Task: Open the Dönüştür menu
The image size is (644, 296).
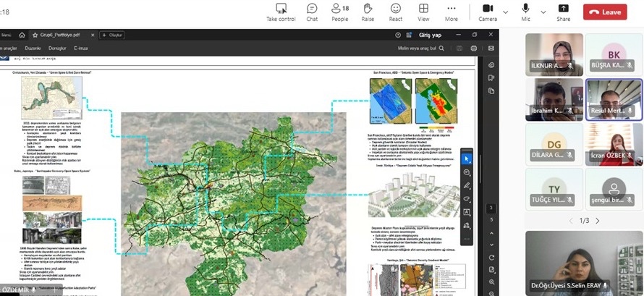Action: [x=56, y=48]
